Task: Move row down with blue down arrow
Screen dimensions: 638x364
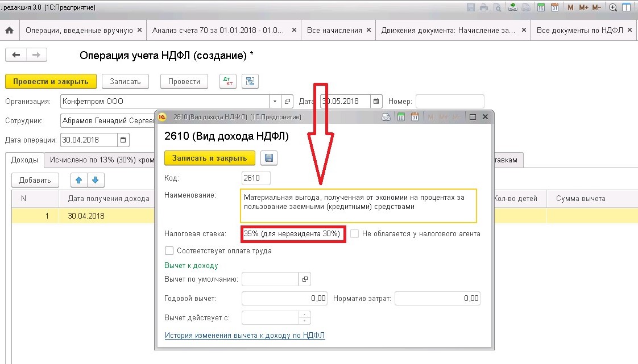Action: [95, 180]
